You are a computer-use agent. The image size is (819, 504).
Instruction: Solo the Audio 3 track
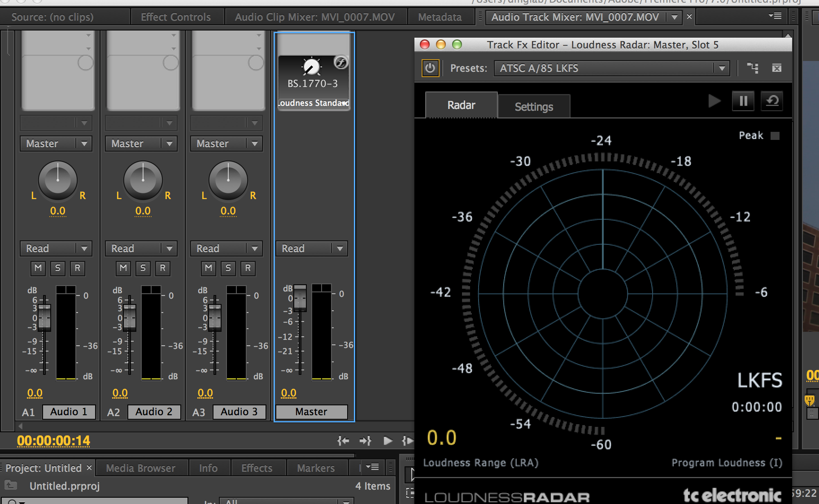[228, 268]
